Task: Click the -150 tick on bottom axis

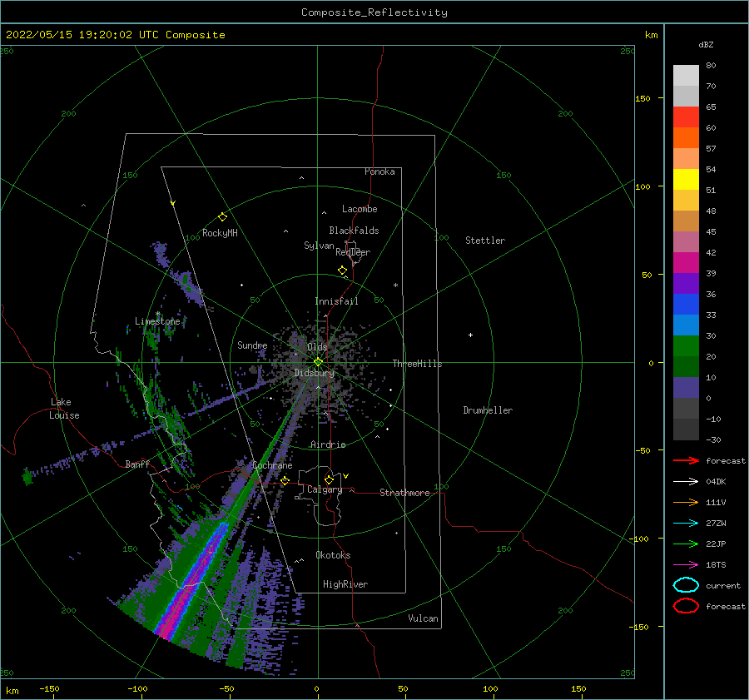Action: [x=49, y=688]
